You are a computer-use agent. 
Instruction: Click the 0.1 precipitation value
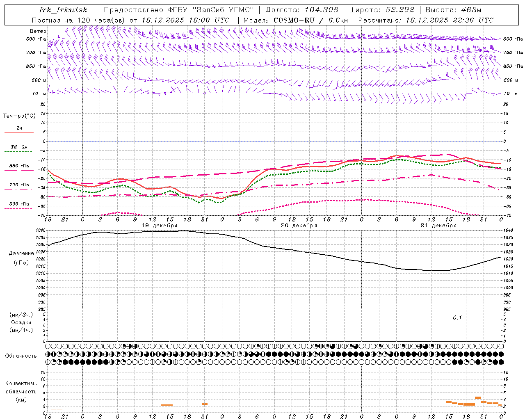coord(457,318)
